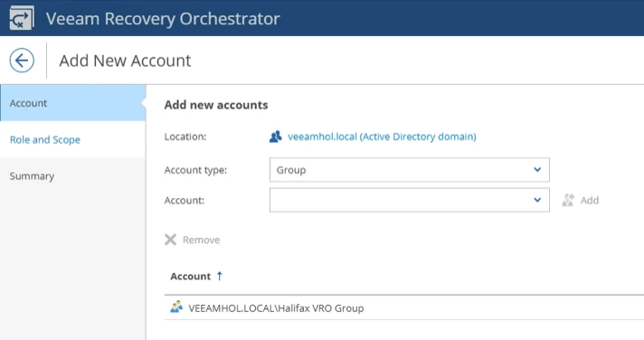The height and width of the screenshot is (340, 644).
Task: Open the veeamhol.local Active Directory domain link
Action: 382,137
